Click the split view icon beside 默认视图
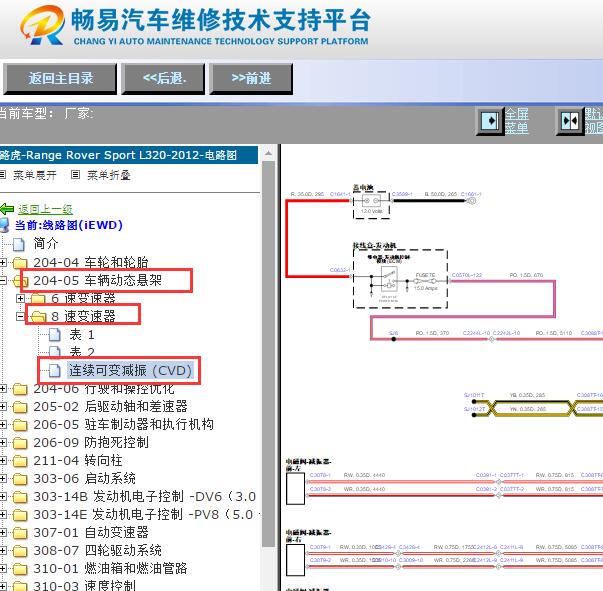Viewport: 603px width, 591px height. [570, 121]
